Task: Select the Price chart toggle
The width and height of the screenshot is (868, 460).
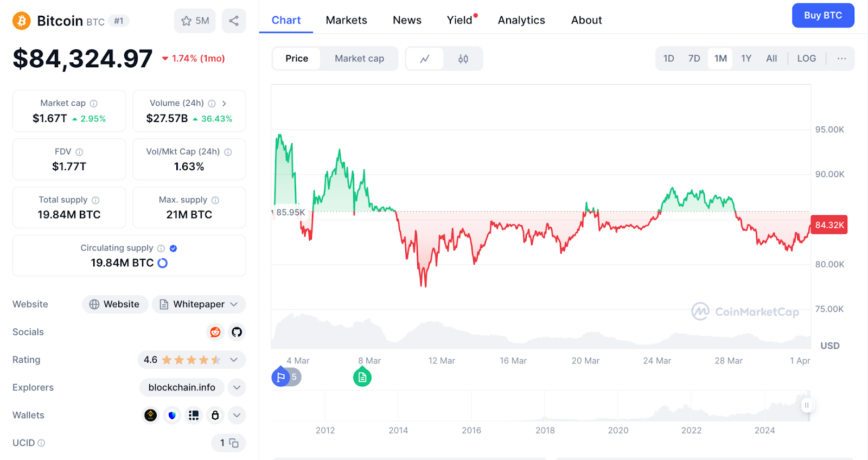Action: (x=297, y=59)
